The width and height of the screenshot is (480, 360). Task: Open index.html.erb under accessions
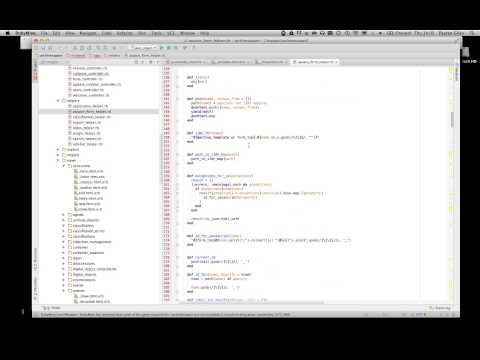coord(90,198)
